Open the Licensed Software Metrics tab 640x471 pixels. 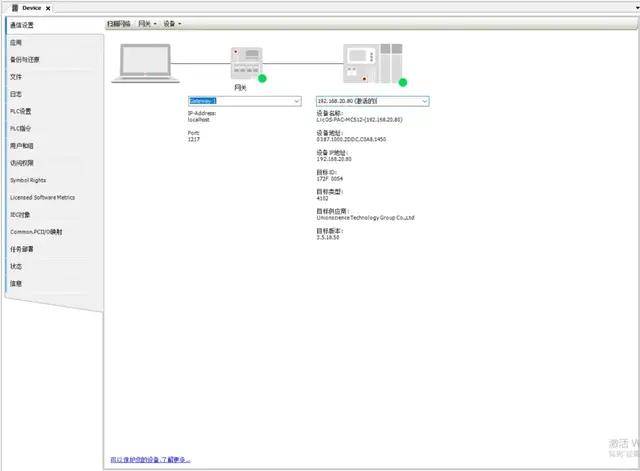[42, 197]
